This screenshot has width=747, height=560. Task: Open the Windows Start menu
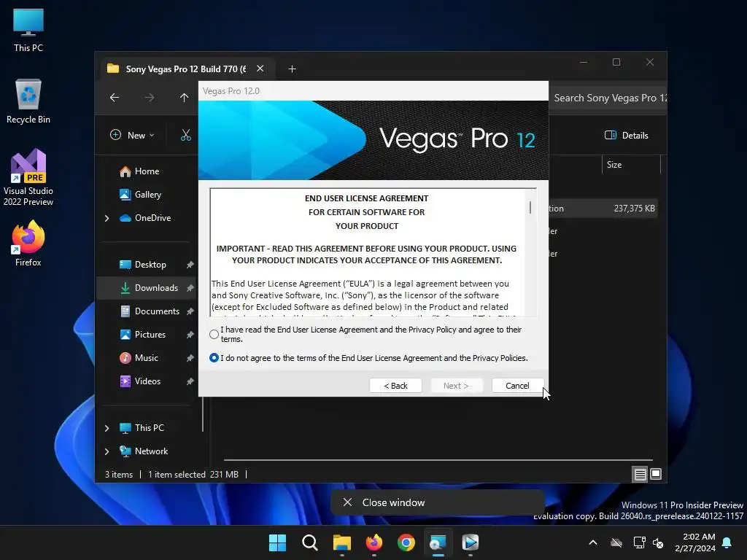coord(277,542)
